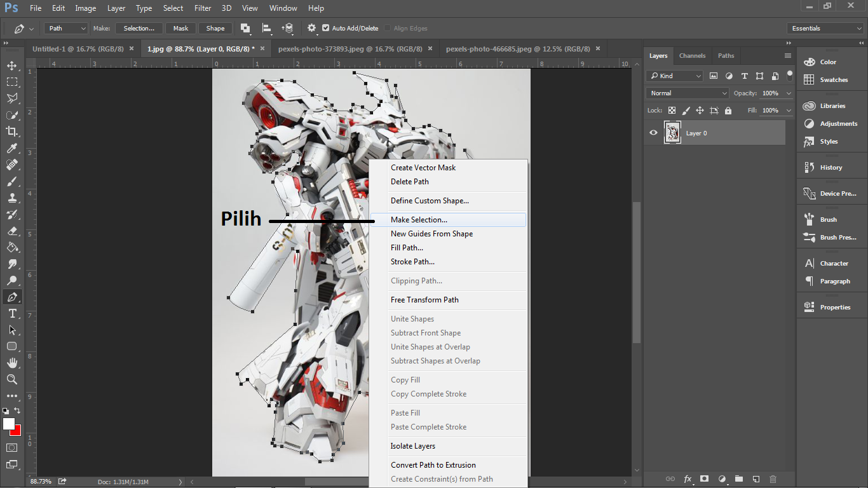Hide Layer 0 with the eye icon

point(653,133)
